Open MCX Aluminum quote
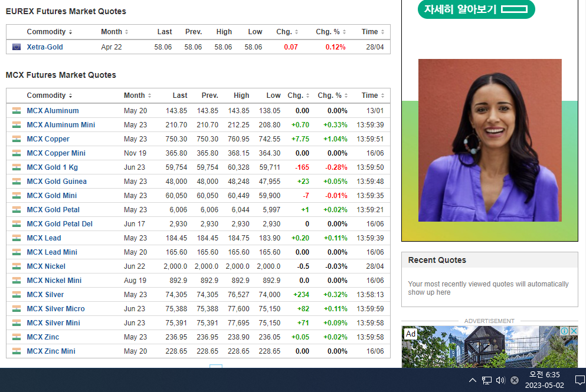The image size is (586, 392). click(x=53, y=111)
